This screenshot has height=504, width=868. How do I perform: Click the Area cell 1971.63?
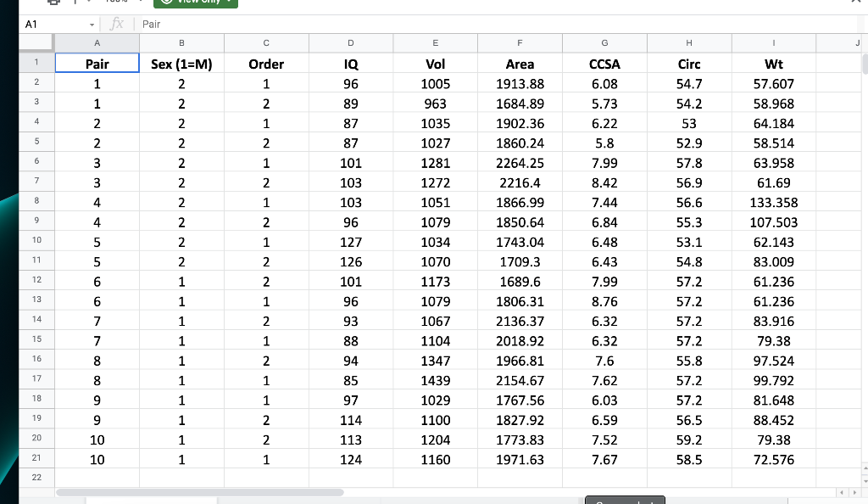(x=520, y=460)
